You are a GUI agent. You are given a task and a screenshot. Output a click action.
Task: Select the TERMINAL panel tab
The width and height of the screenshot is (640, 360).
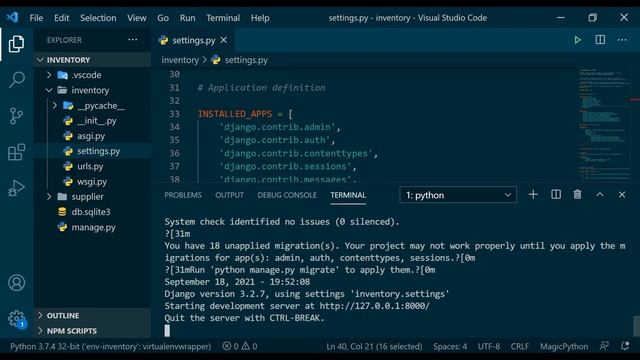348,195
